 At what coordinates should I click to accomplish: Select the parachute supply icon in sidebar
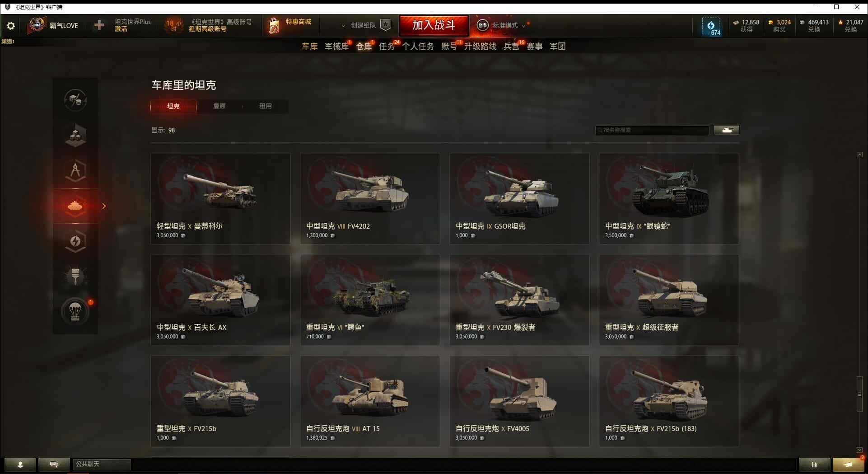75,311
